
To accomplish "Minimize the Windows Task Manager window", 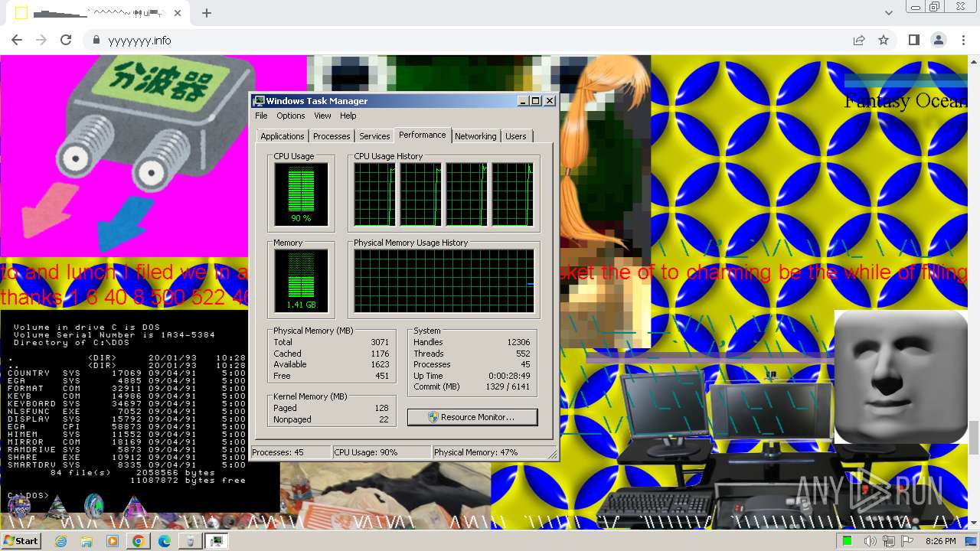I will [523, 101].
